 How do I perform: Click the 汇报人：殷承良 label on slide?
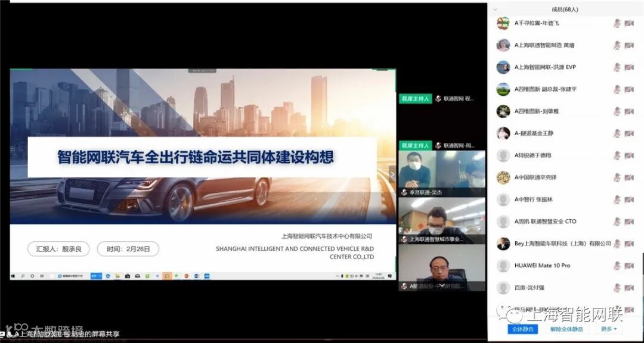tap(58, 249)
